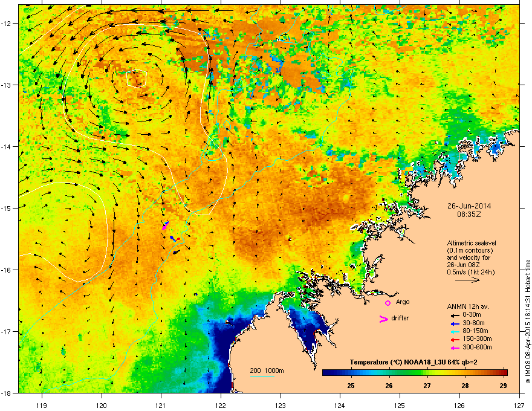Click longitude axis label 120
The width and height of the screenshot is (532, 411).
point(102,406)
